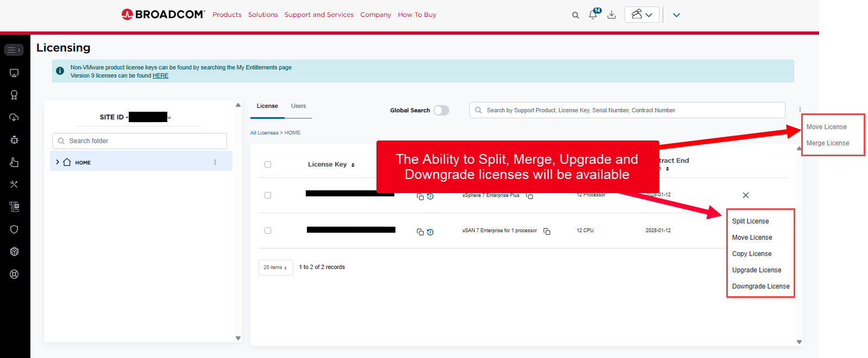The height and width of the screenshot is (358, 868).
Task: Click the Broadcom logo
Action: (163, 15)
